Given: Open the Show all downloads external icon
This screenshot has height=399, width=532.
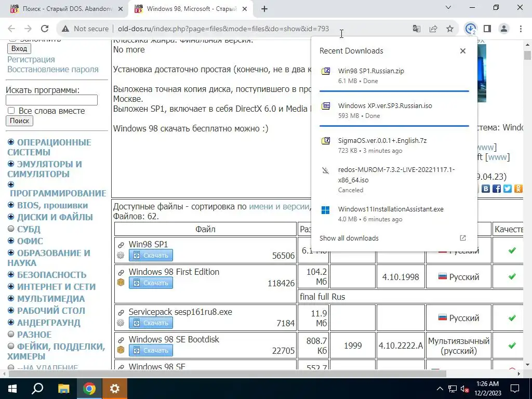Looking at the screenshot, I should (x=463, y=238).
